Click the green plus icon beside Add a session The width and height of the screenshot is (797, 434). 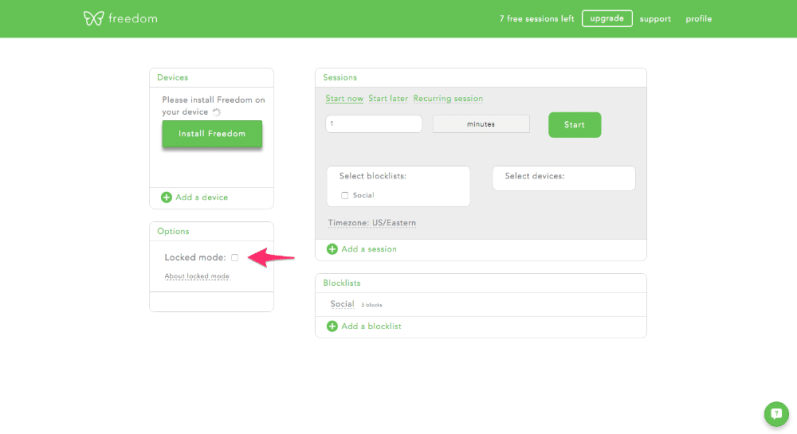[x=332, y=249]
